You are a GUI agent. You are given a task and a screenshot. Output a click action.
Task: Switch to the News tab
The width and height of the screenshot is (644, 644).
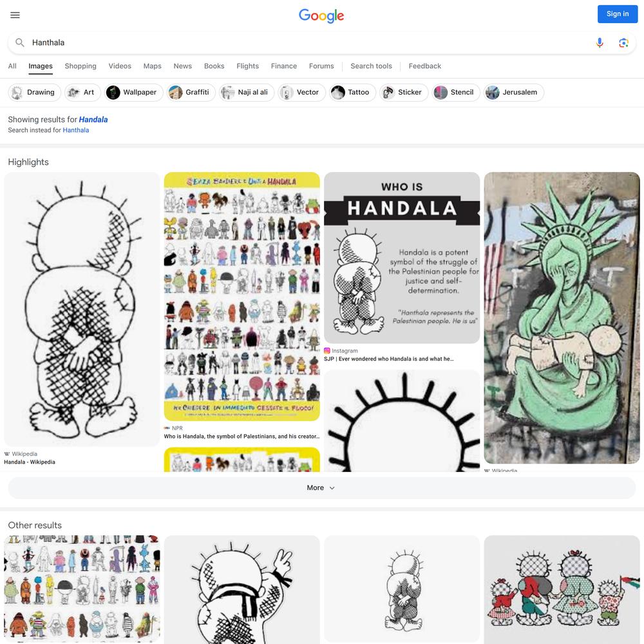[x=182, y=66]
